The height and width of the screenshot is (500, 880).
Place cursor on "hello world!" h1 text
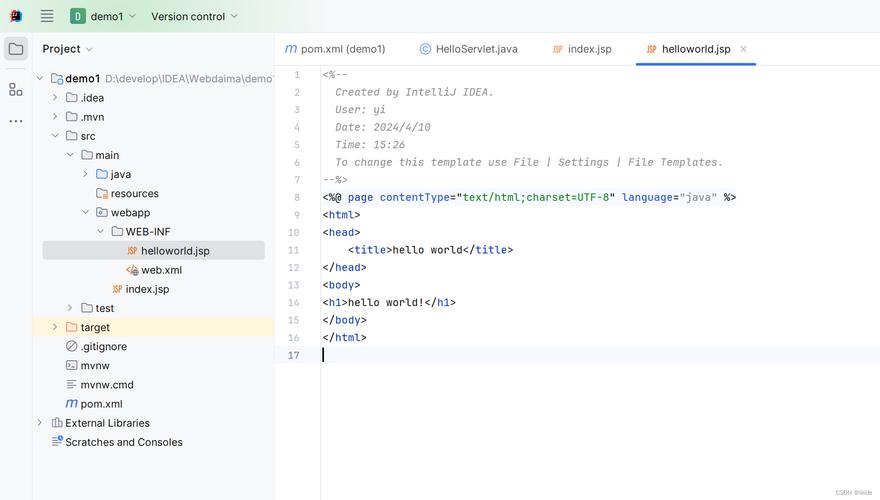pyautogui.click(x=386, y=302)
